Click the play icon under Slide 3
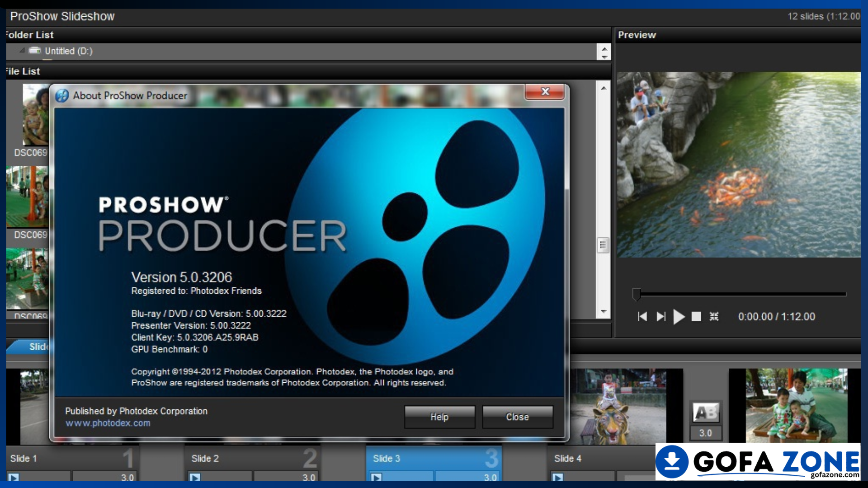868x488 pixels. [x=376, y=477]
